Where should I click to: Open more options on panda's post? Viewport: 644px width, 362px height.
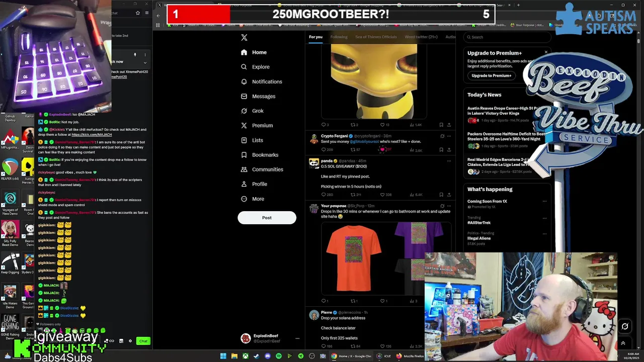449,161
